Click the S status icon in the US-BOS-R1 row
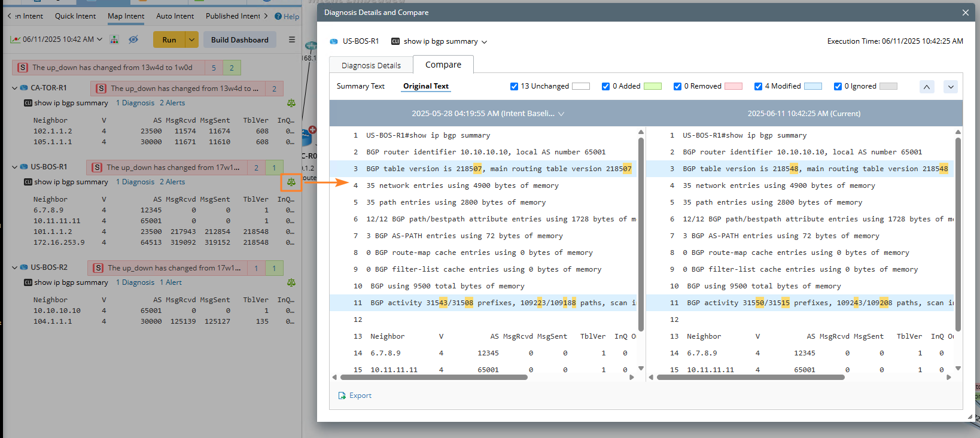The height and width of the screenshot is (438, 980). click(97, 168)
